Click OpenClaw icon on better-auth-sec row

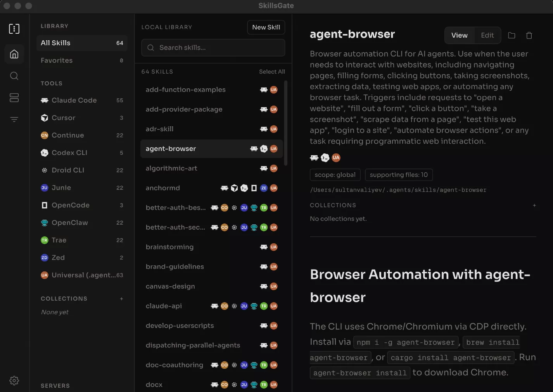click(254, 227)
